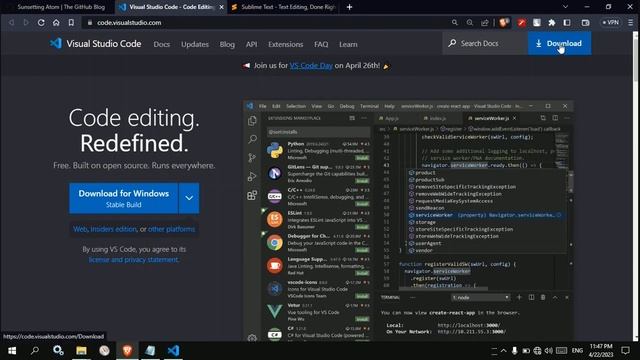
Task: Open Windows taskbar search
Action: (35, 351)
